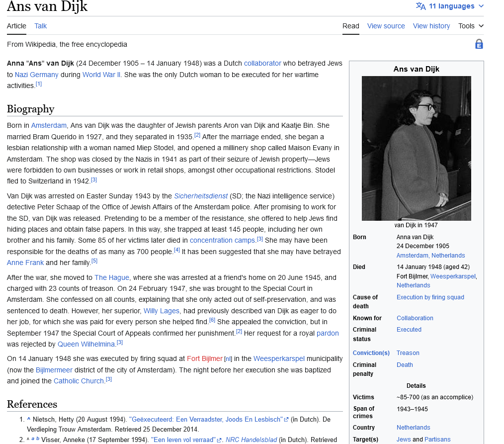Viewport: 504px width, 444px height.
Task: Click reference 2 back-link a
Action: 32,439
